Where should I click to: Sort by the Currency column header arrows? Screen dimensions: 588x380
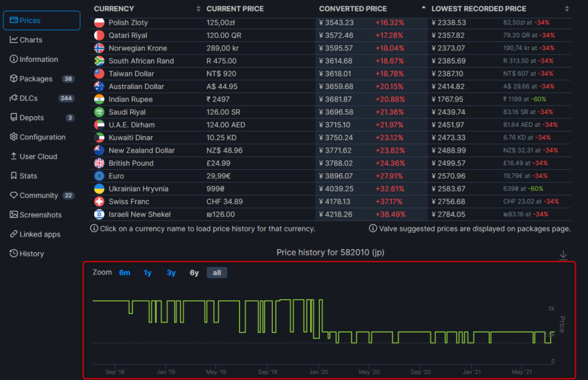click(199, 9)
